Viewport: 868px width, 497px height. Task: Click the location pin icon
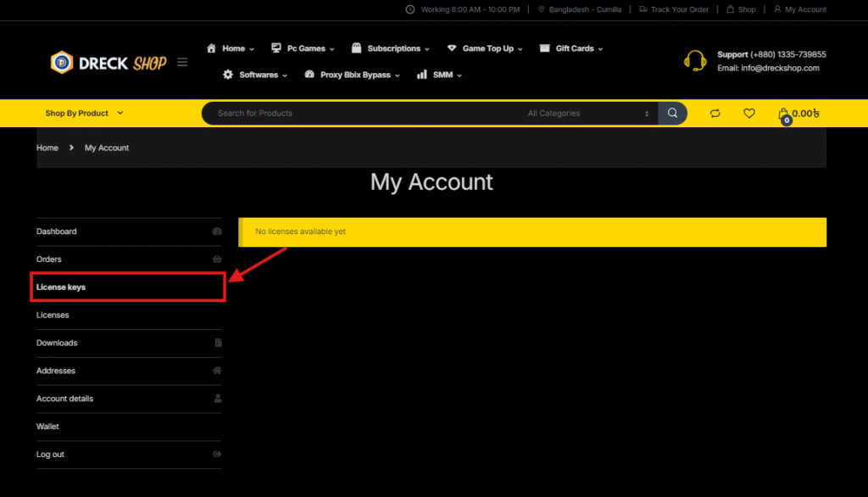(541, 9)
